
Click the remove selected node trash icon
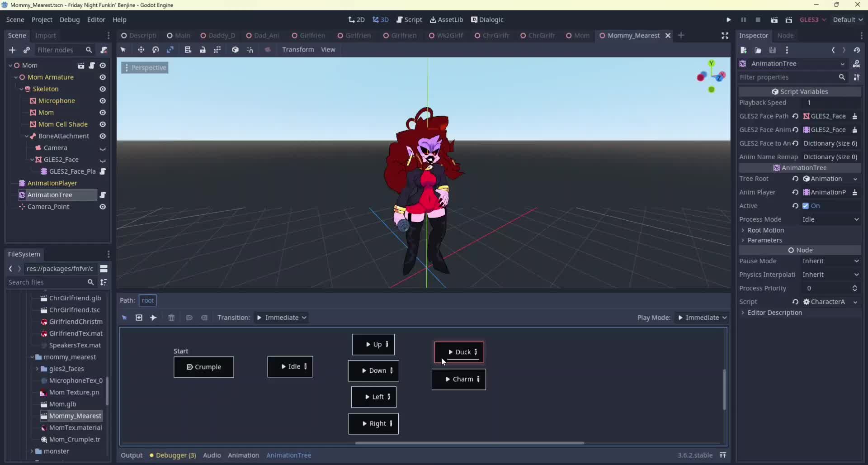[x=171, y=318]
